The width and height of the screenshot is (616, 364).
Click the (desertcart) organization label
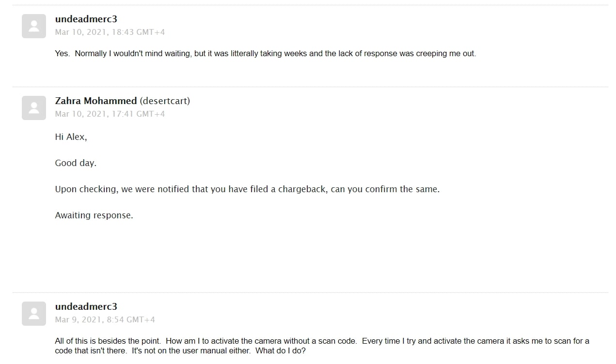click(x=165, y=101)
